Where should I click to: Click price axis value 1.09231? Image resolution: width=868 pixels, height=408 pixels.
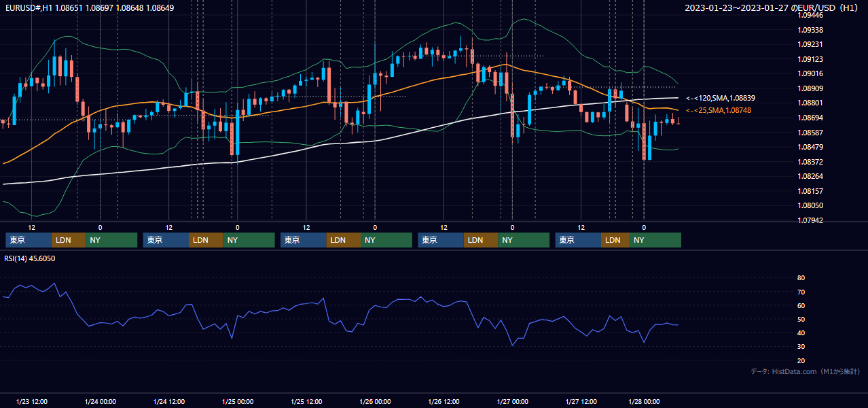point(810,44)
